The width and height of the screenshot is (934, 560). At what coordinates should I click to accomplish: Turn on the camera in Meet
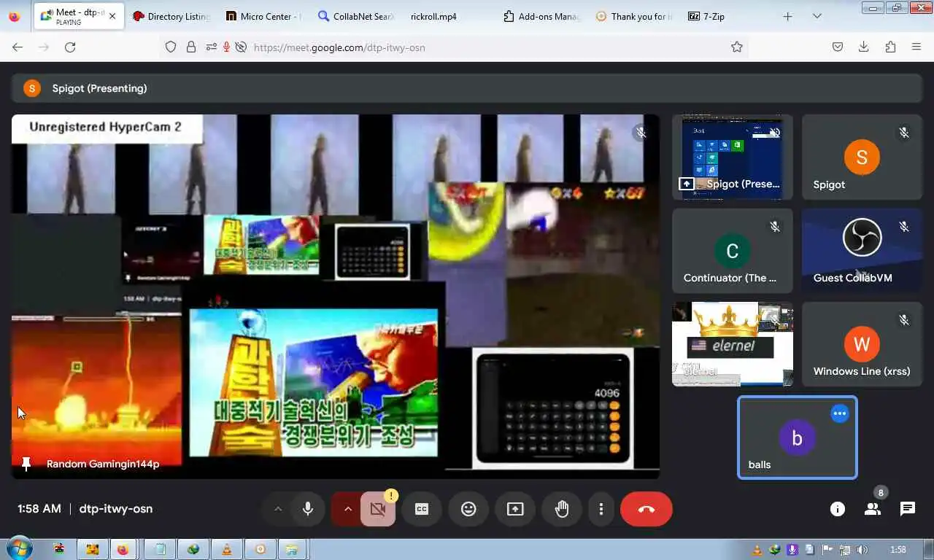coord(377,509)
